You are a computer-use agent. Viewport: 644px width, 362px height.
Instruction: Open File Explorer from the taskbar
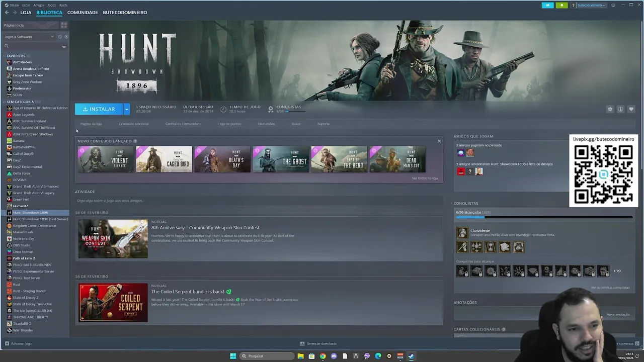click(x=300, y=356)
